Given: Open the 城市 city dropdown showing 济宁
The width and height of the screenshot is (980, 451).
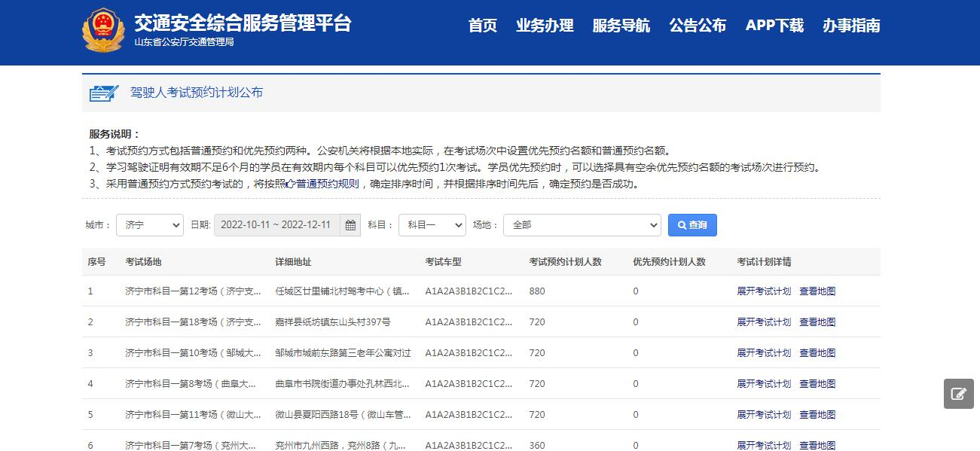Looking at the screenshot, I should (148, 224).
